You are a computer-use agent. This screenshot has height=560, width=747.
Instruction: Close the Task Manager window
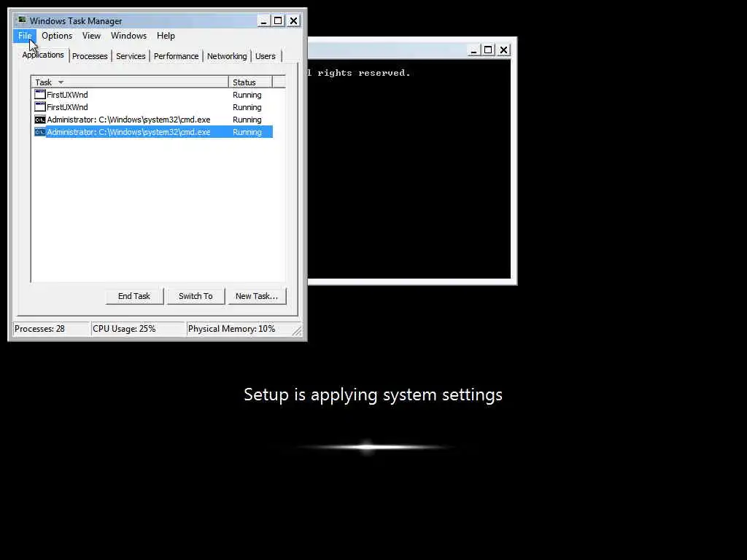point(293,21)
